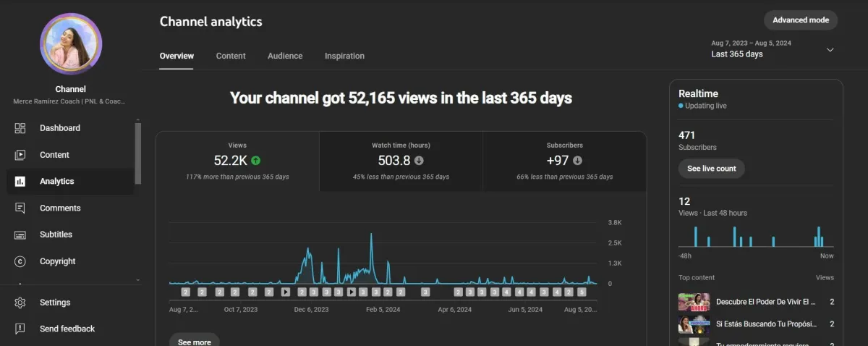Screen dimensions: 868x346
Task: Click the green up-arrow beside 52.2K views
Action: coord(256,161)
